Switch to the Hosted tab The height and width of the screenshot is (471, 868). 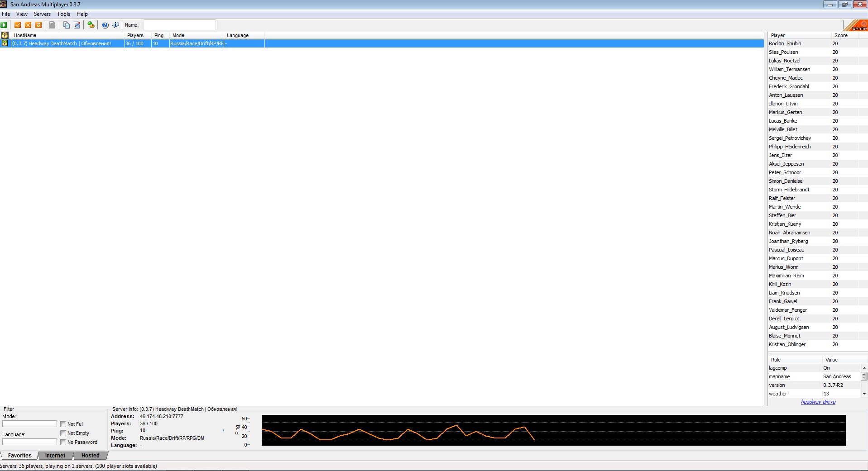coord(91,456)
